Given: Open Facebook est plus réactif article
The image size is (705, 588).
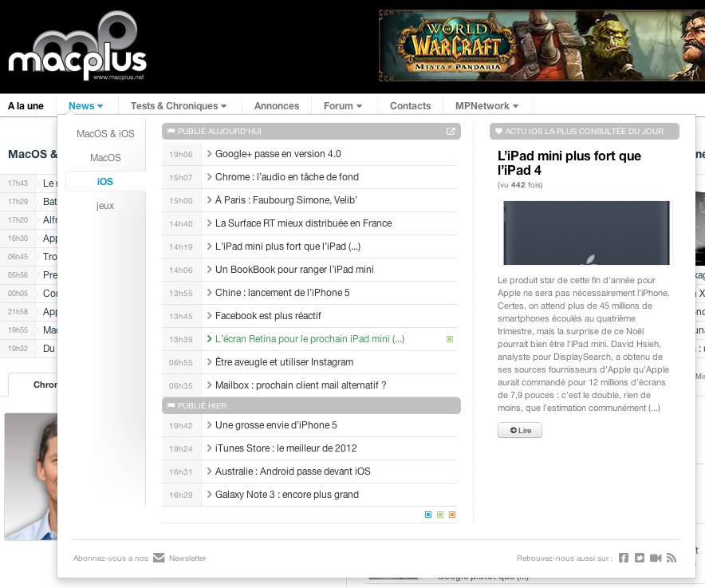Looking at the screenshot, I should [268, 316].
